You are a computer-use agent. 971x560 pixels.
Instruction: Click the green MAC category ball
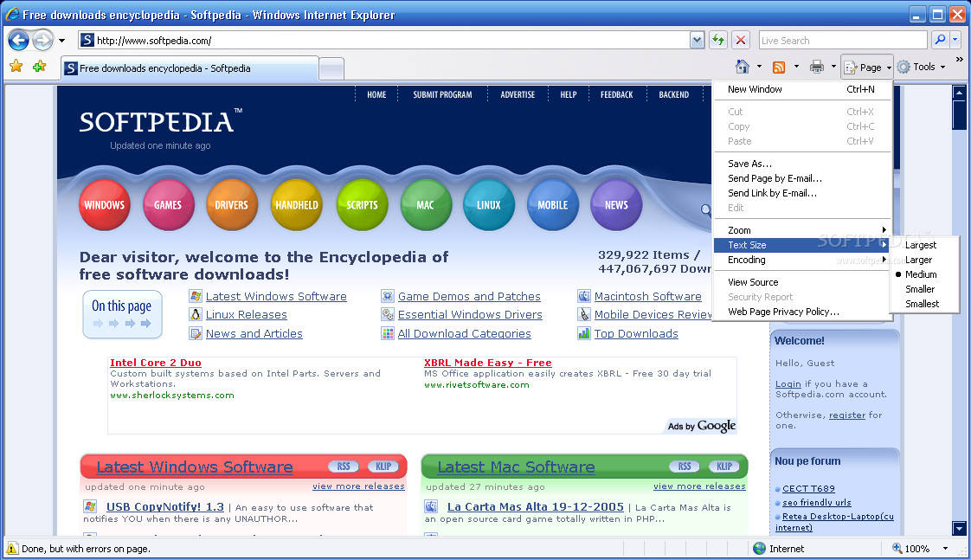pos(426,204)
